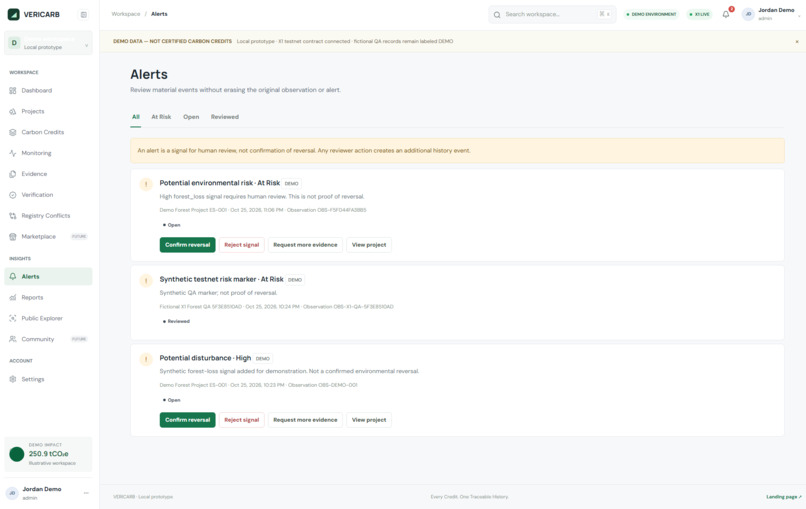806x509 pixels.
Task: Click the Public Explorer scan icon
Action: pyautogui.click(x=13, y=318)
